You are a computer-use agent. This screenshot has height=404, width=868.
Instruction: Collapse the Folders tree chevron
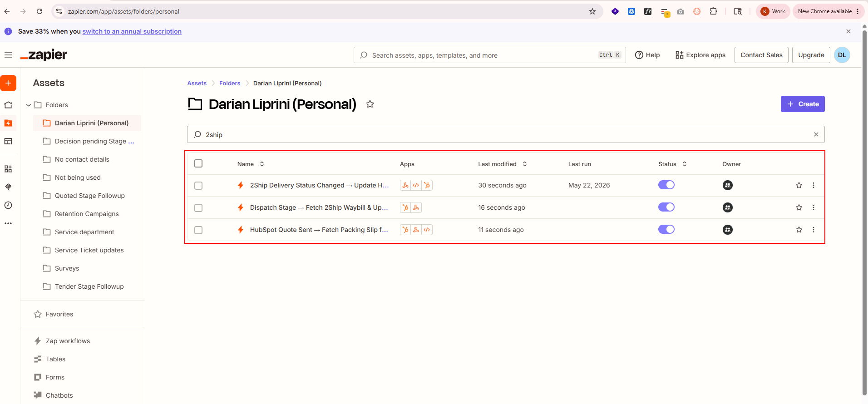(x=29, y=105)
